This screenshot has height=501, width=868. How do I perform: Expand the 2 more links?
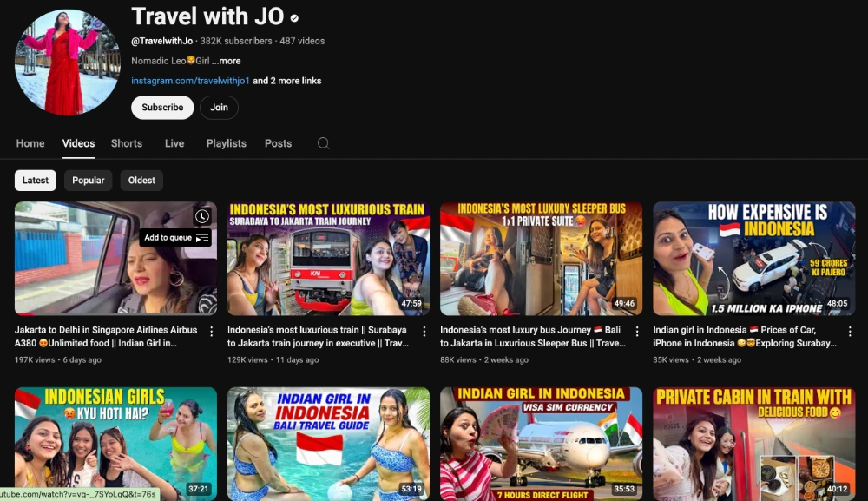point(286,80)
